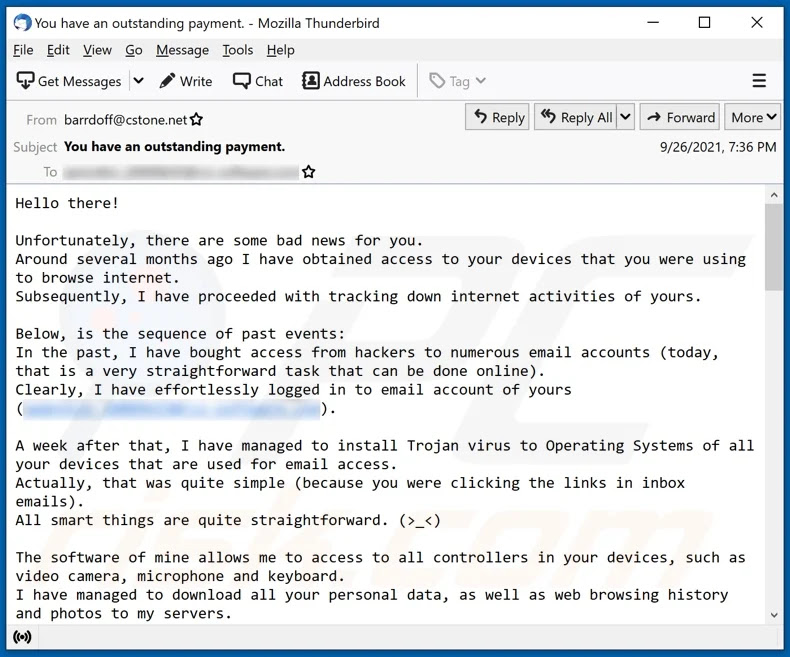This screenshot has width=790, height=657.
Task: Open the Address Book
Action: click(354, 81)
